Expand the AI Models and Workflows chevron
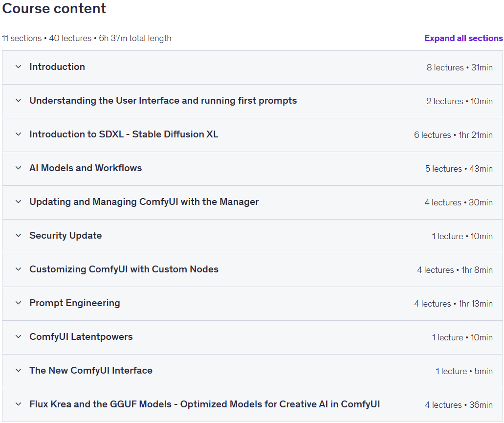 click(x=18, y=168)
